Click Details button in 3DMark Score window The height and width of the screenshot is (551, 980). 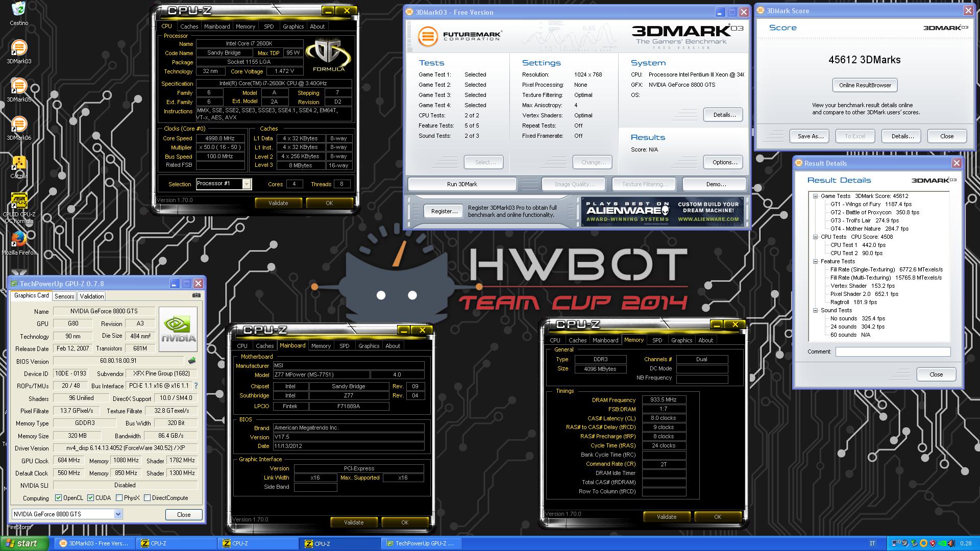tap(902, 136)
